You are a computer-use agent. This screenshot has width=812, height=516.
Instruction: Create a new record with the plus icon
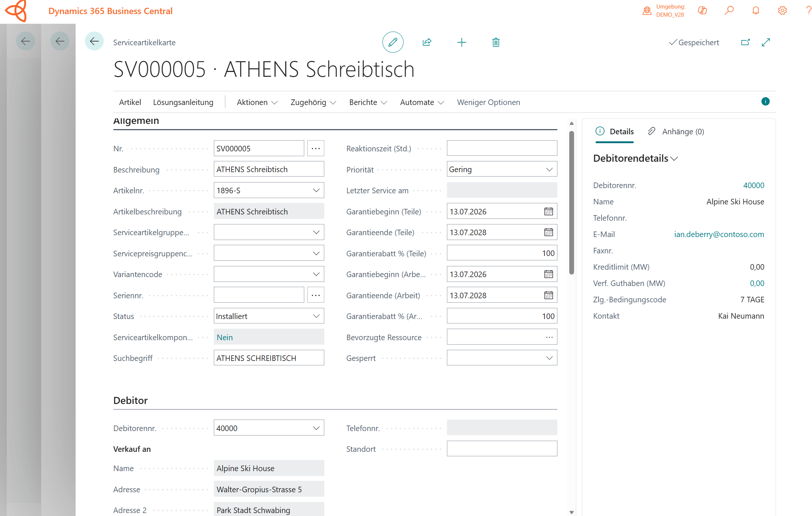461,42
